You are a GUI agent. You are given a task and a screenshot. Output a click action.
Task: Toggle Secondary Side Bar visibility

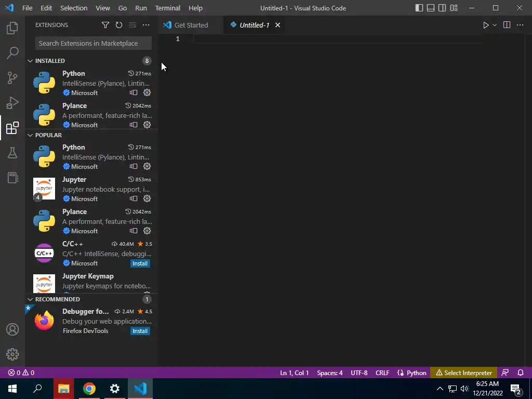(x=442, y=8)
